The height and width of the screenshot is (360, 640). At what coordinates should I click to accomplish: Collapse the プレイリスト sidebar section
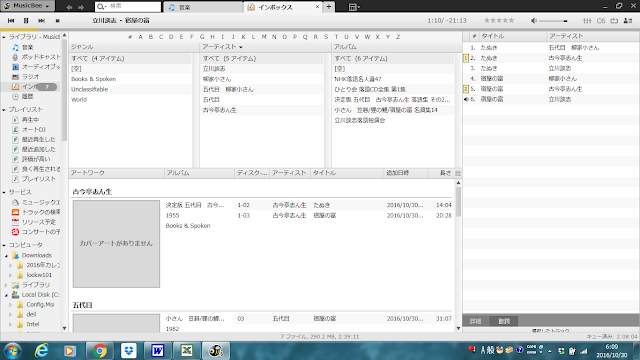[4, 110]
